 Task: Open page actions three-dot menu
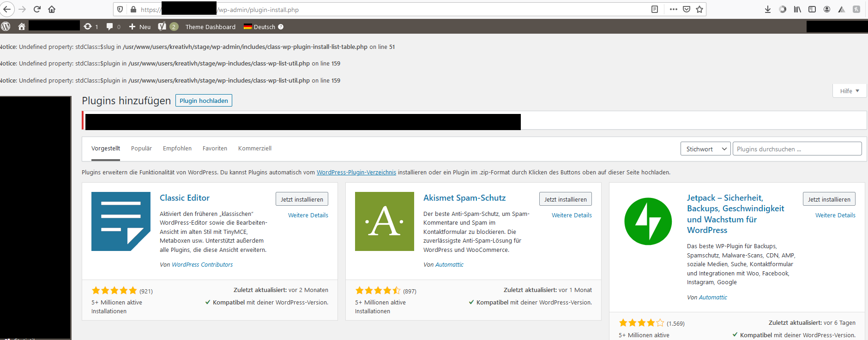coord(673,9)
